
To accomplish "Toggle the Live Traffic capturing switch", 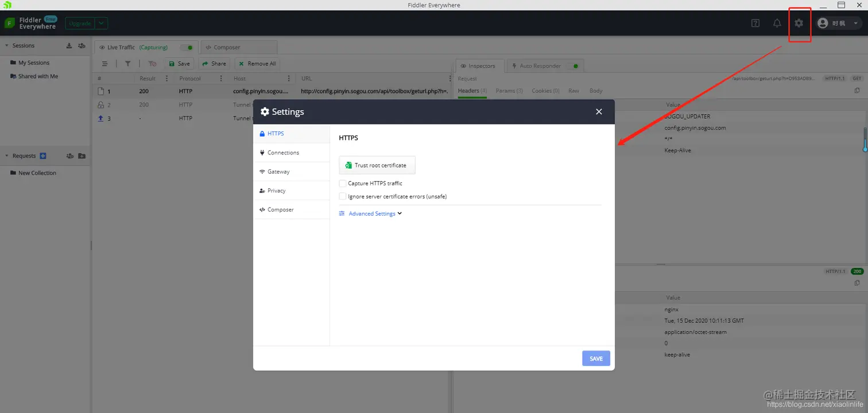I will (187, 48).
